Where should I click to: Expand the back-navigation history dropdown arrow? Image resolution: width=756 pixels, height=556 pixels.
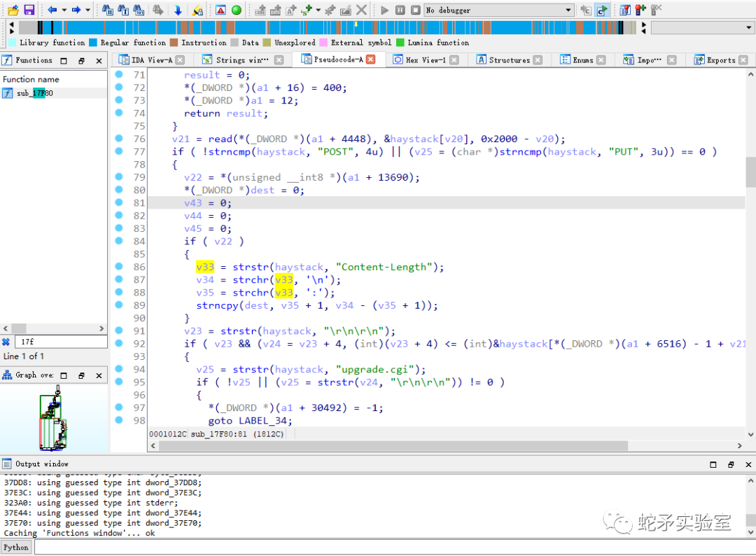pos(63,10)
